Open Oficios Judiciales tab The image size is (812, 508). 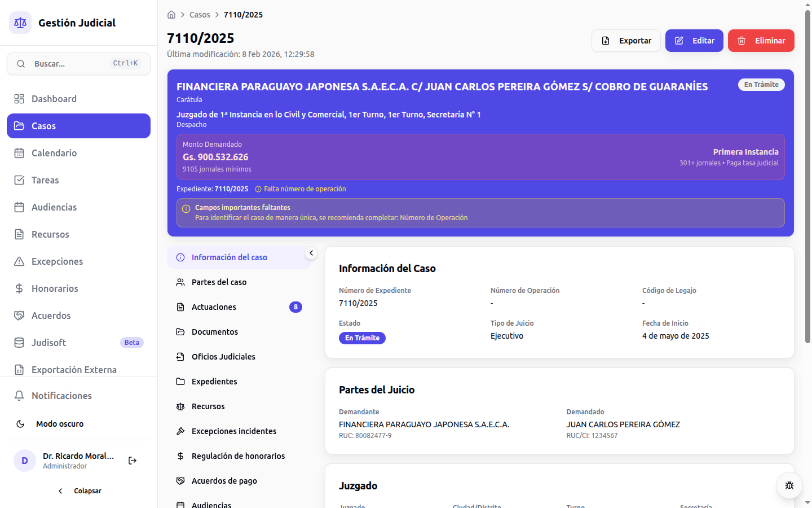pyautogui.click(x=239, y=357)
